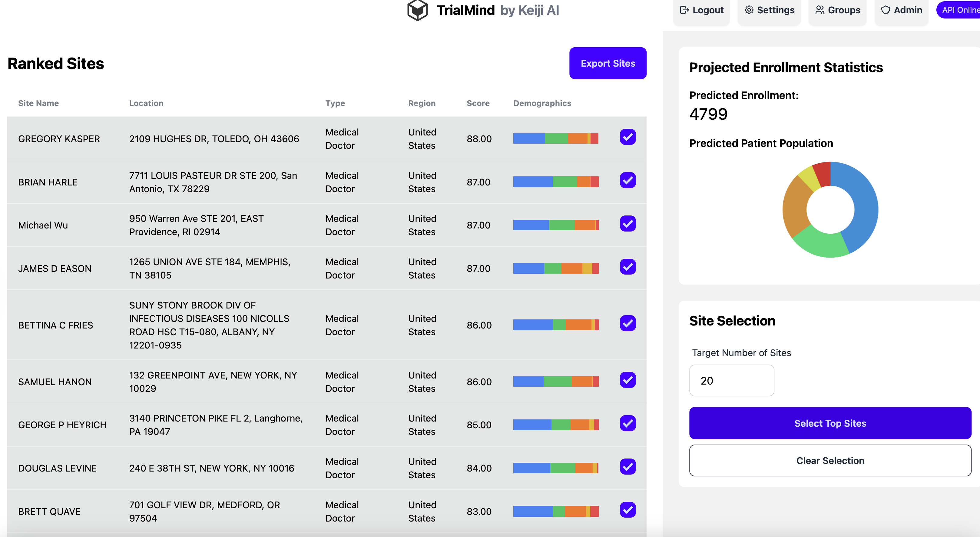Click the Logout arrow icon
This screenshot has height=537, width=980.
tap(684, 10)
